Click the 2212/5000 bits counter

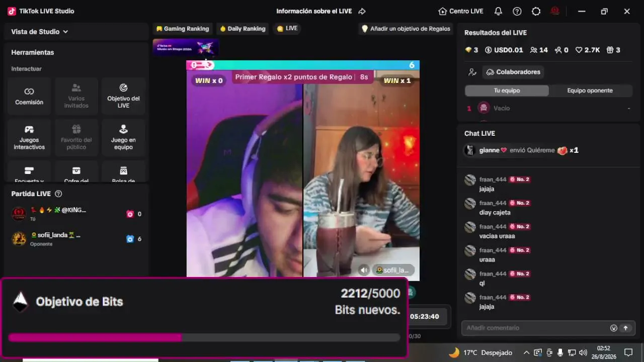(x=371, y=294)
